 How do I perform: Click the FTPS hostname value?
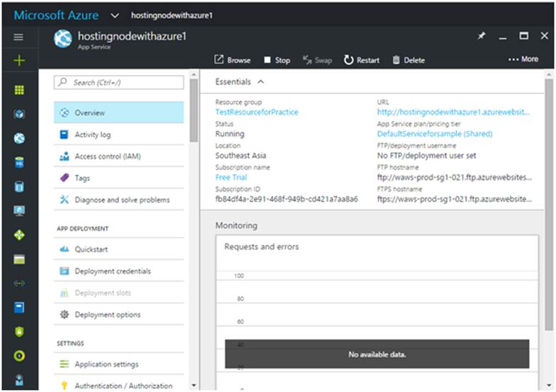pyautogui.click(x=454, y=199)
